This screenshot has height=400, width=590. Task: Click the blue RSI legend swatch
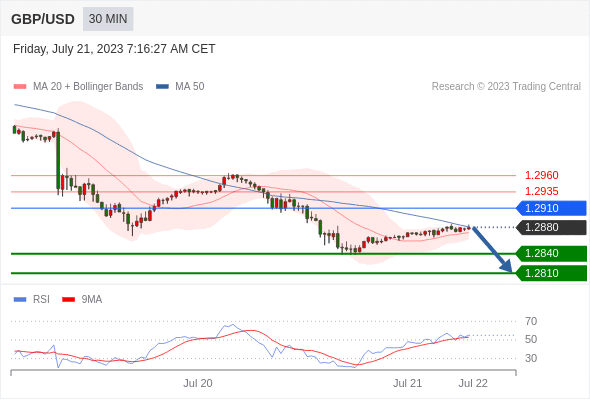coord(20,300)
